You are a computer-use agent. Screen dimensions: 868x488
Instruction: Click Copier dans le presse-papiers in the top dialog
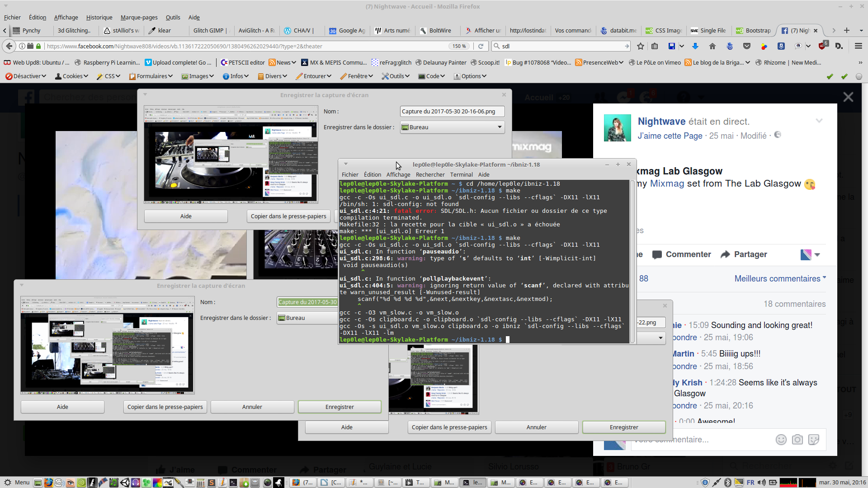click(x=288, y=216)
